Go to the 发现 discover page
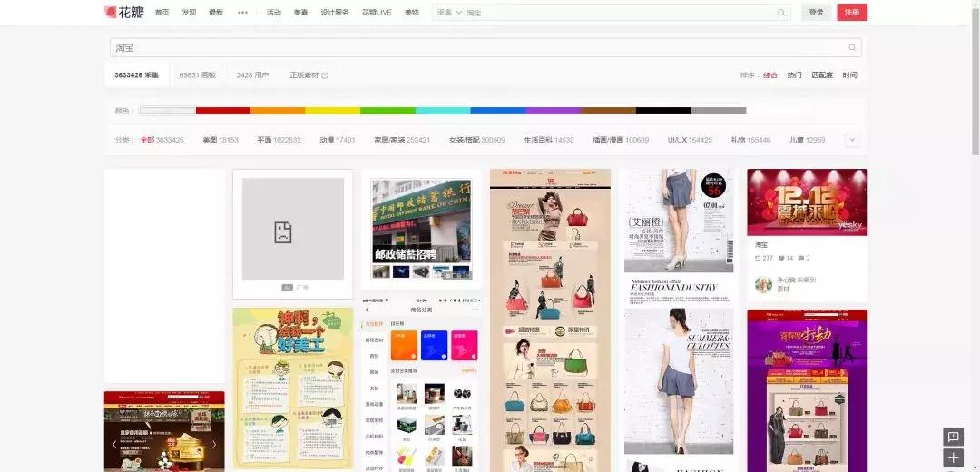This screenshot has height=472, width=980. [189, 13]
